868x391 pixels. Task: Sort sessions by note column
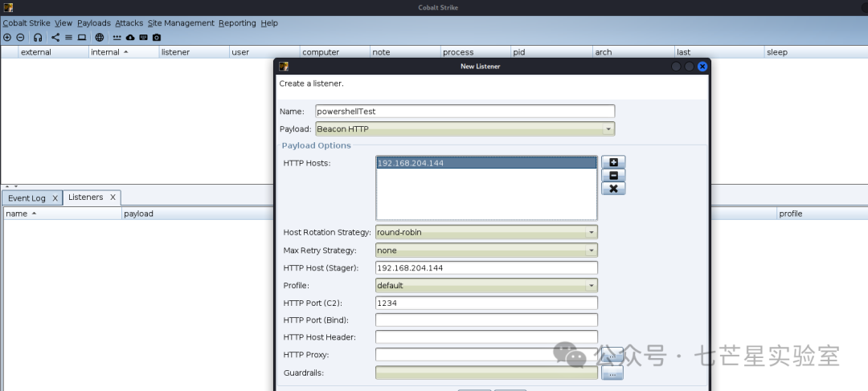(x=405, y=52)
